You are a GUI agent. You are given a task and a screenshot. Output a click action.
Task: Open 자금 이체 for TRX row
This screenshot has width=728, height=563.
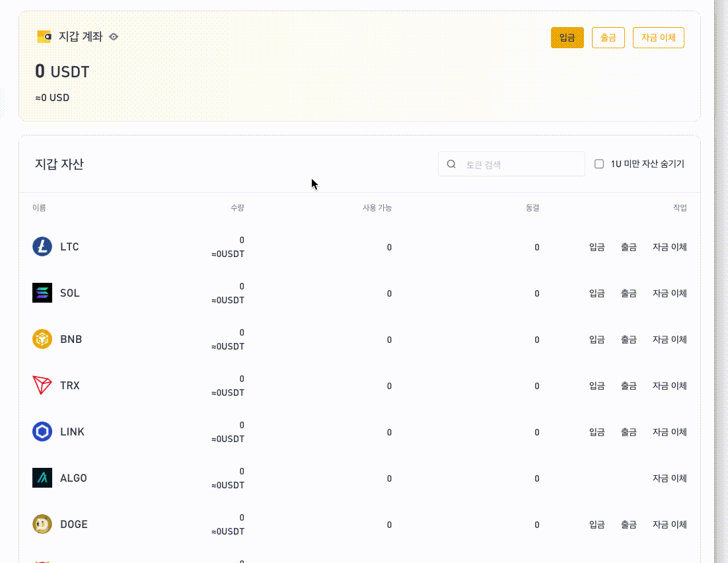(x=669, y=385)
